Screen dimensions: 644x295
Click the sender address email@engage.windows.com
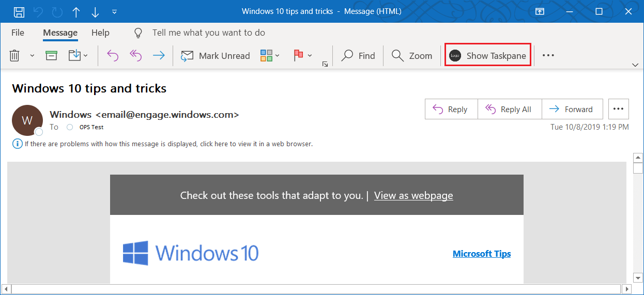167,115
